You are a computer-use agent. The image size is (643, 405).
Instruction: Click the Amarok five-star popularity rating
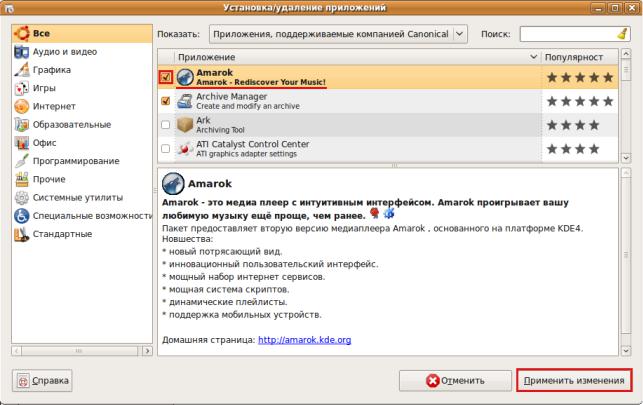tap(580, 77)
